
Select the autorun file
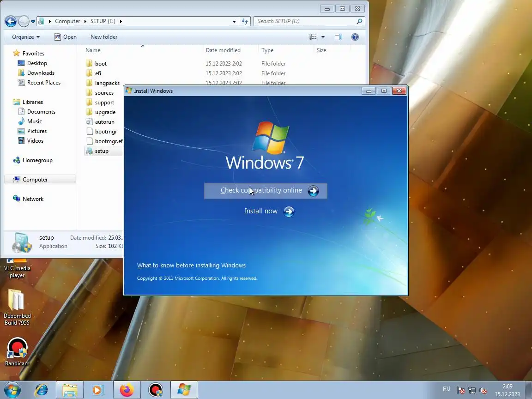104,122
